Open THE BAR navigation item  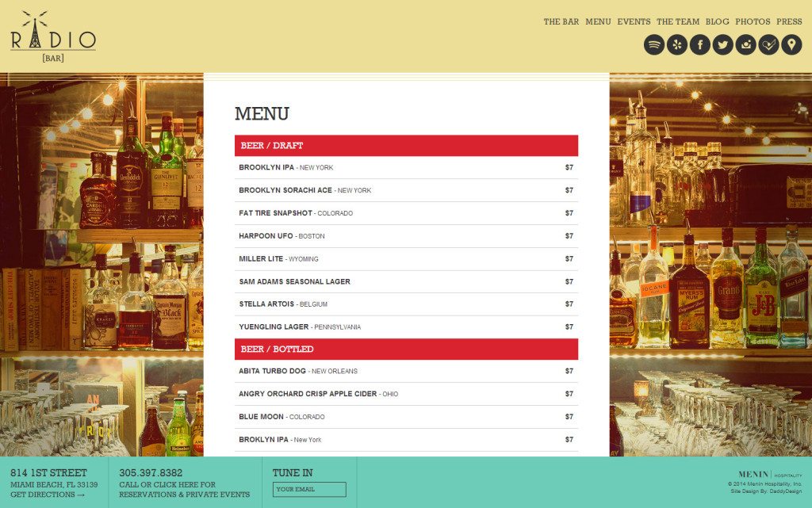coord(560,21)
